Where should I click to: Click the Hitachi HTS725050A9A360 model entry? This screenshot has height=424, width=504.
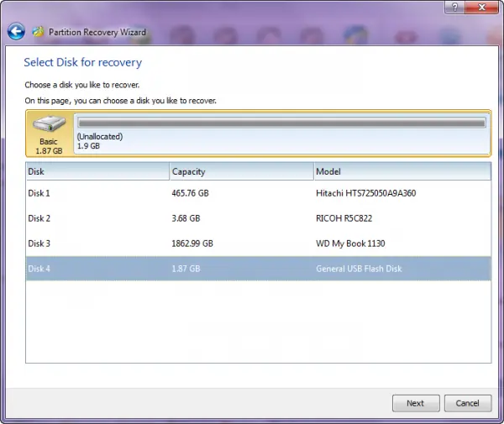(365, 193)
